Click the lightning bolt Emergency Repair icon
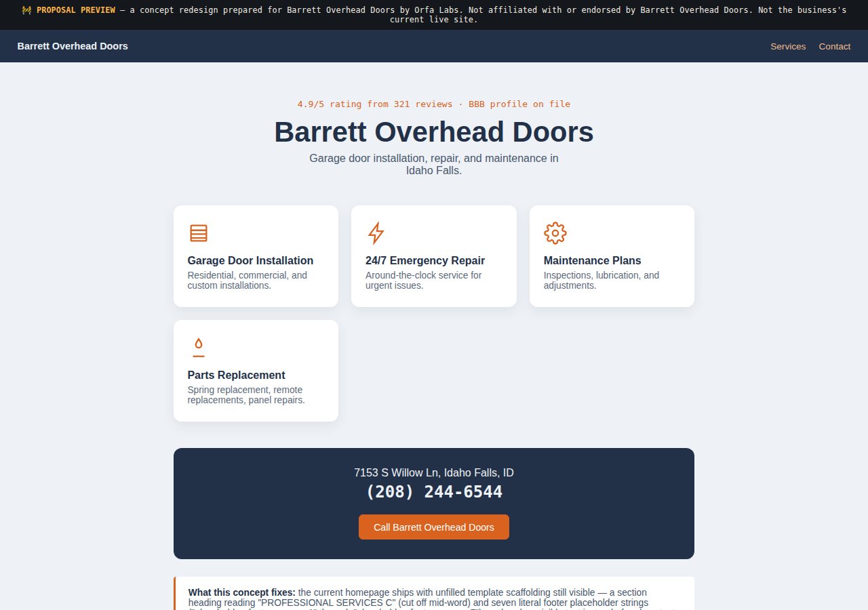 coord(376,233)
